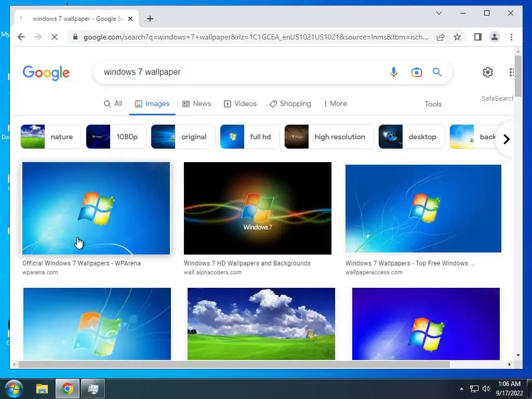Show hidden system tray icons
This screenshot has width=532, height=399.
pyautogui.click(x=461, y=389)
